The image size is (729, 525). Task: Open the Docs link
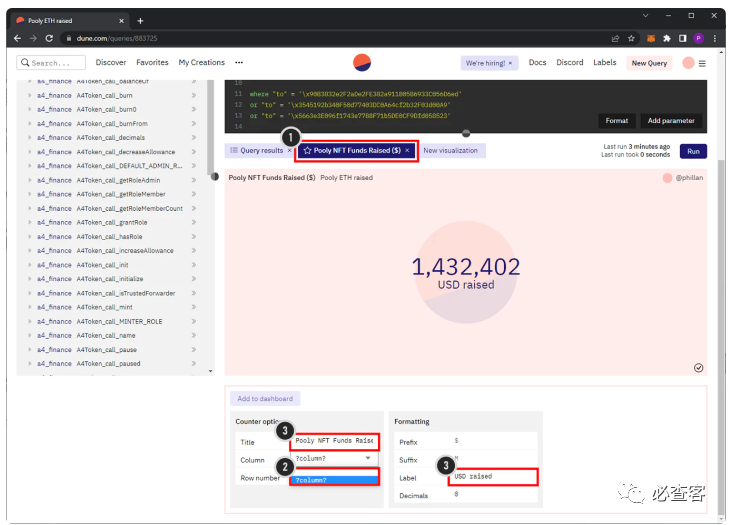(537, 62)
